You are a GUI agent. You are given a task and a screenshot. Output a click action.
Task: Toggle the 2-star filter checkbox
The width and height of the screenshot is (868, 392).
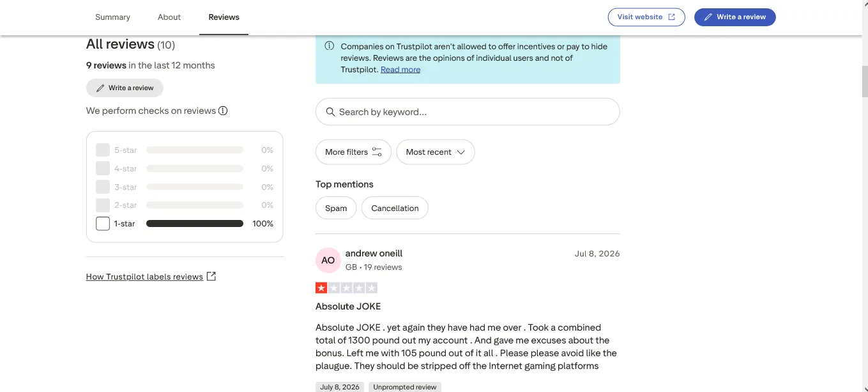click(x=103, y=205)
